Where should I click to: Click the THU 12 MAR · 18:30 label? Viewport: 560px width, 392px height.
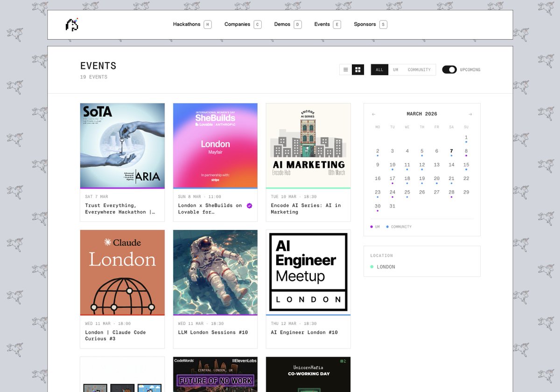[294, 323]
